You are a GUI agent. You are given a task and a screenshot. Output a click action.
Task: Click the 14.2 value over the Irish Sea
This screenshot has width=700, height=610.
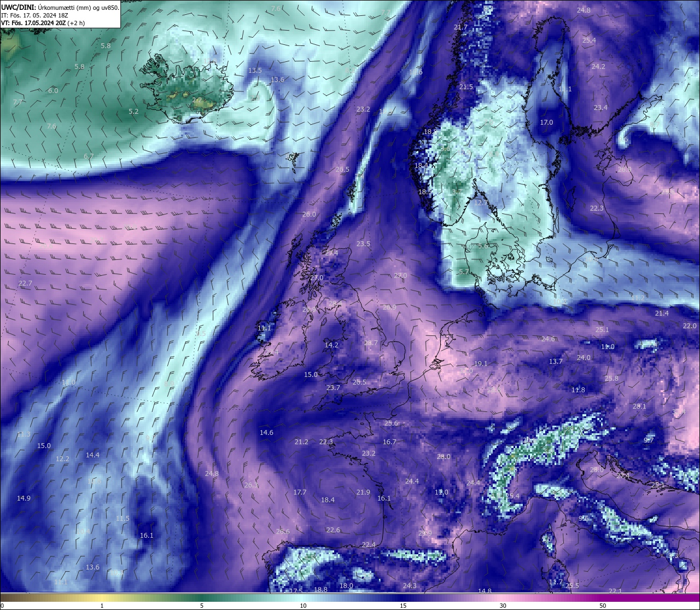click(x=331, y=345)
